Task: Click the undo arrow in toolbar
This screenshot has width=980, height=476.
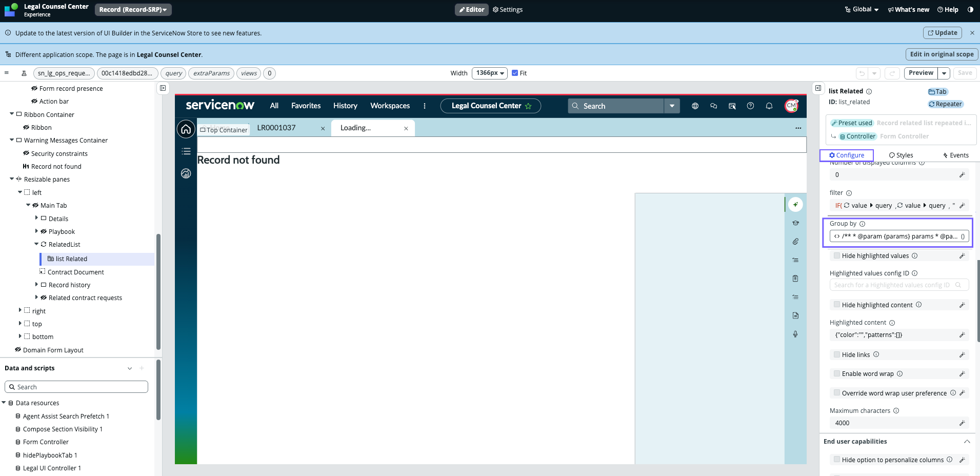Action: (862, 73)
